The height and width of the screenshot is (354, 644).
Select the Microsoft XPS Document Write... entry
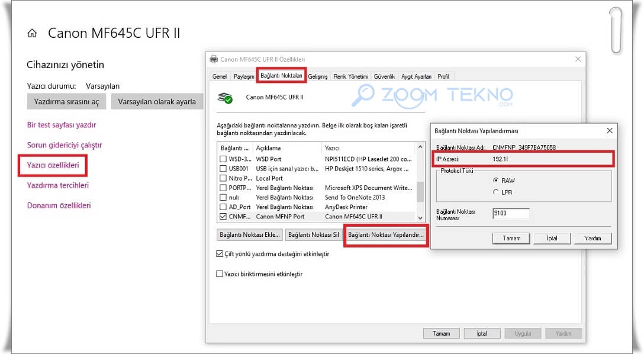368,188
